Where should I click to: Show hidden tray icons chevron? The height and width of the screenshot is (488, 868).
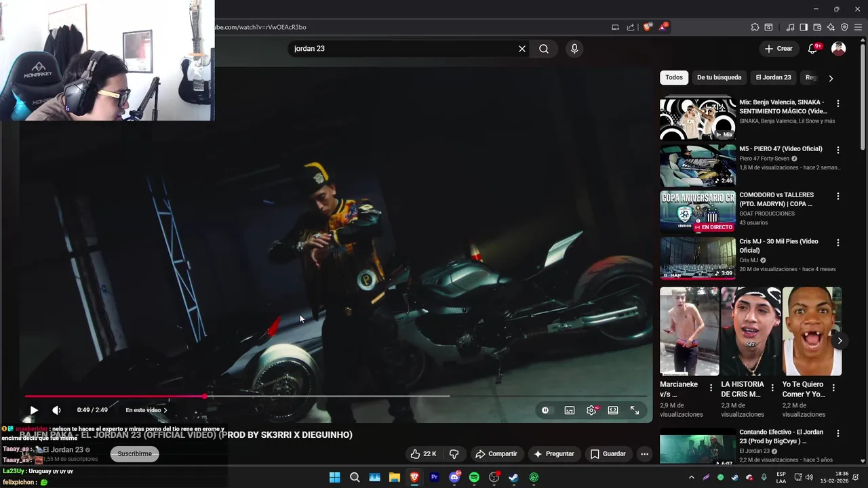[691, 477]
